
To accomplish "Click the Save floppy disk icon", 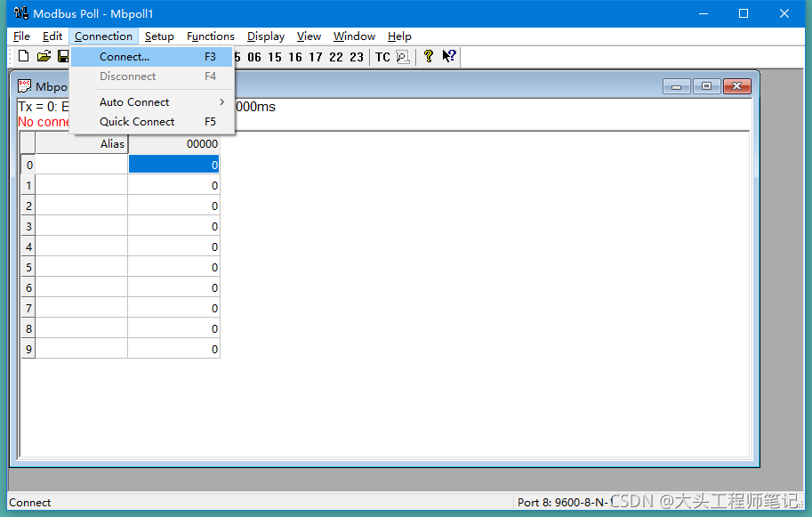I will 63,56.
